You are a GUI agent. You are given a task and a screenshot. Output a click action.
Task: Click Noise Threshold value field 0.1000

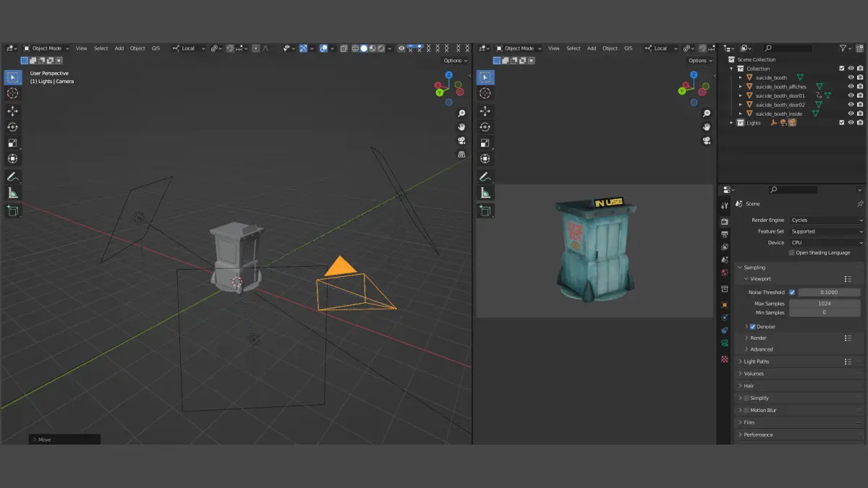[x=828, y=292]
